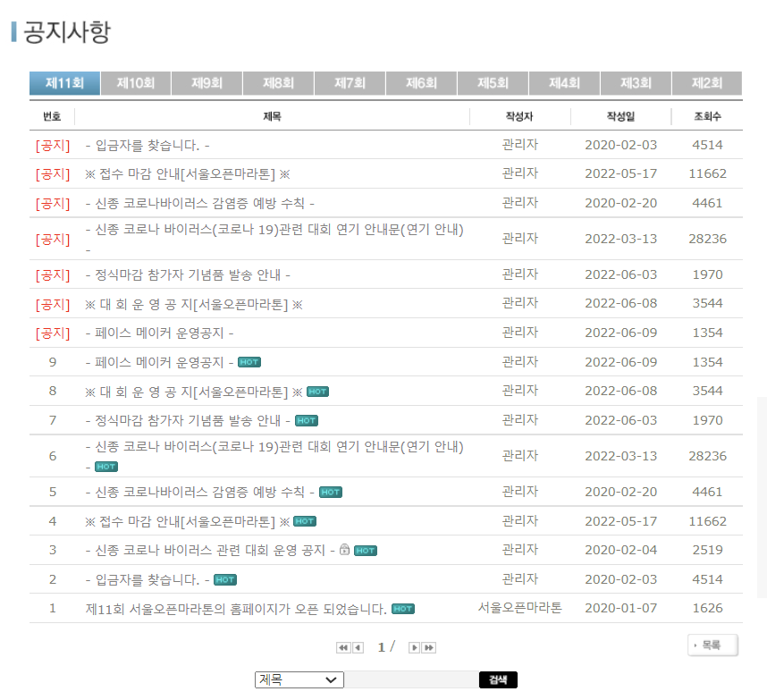
Task: Switch to the 제11회 tab
Action: coord(64,82)
